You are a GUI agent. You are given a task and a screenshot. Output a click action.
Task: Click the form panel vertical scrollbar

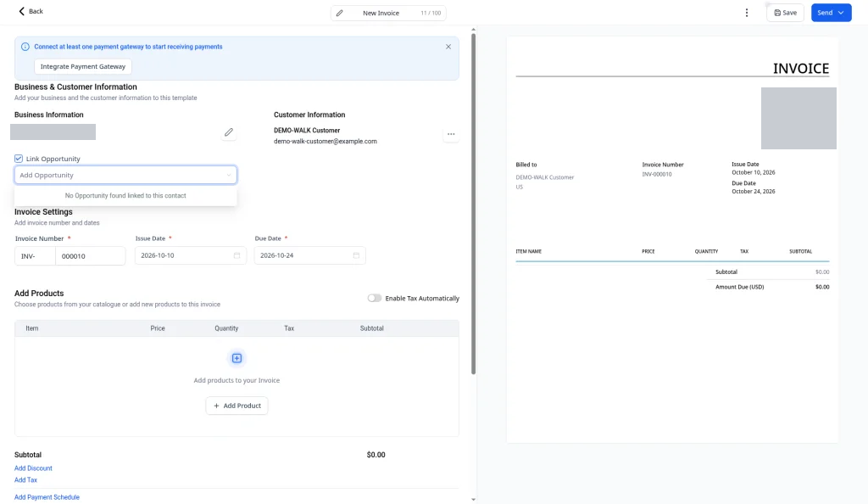pos(473,204)
